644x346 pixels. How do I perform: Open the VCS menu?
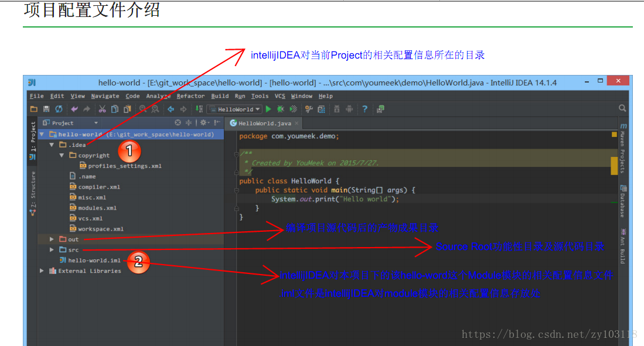(280, 96)
